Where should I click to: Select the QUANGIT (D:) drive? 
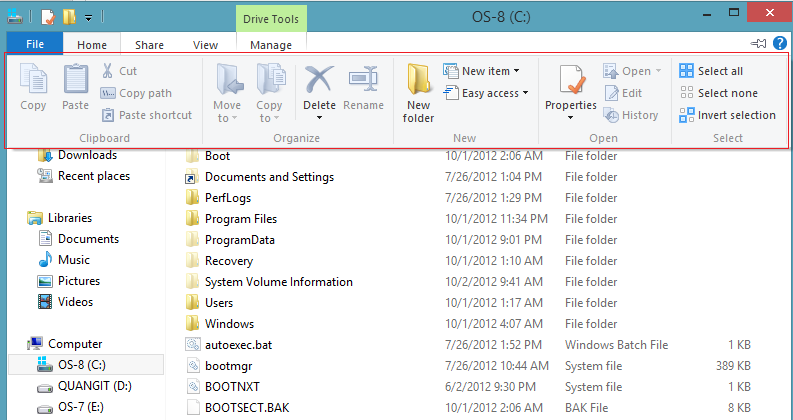(x=84, y=386)
